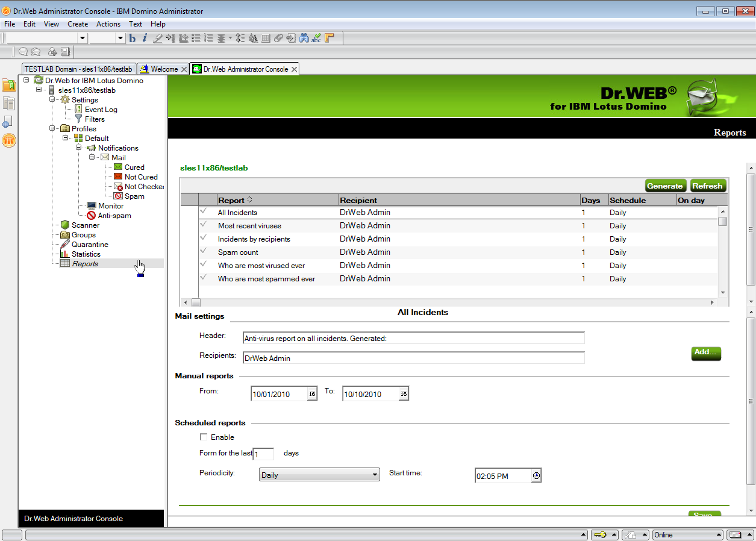
Task: Collapse the Notifications tree node
Action: pyautogui.click(x=79, y=148)
